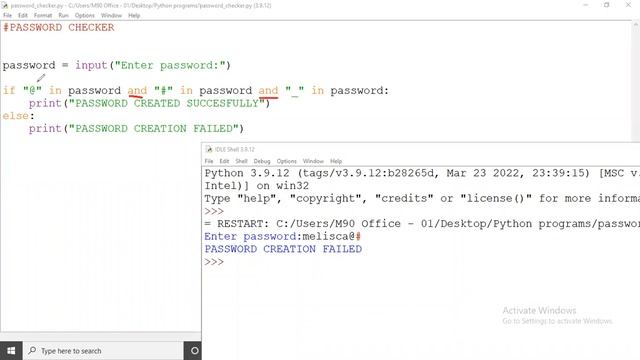Click the "PASSWORD CREATED SUCCESFULLY" string
640x360 pixels.
coord(167,103)
